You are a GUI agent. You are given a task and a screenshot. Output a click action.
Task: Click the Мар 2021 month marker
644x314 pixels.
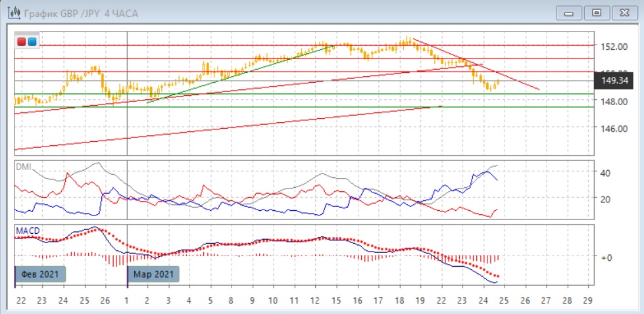coord(154,274)
